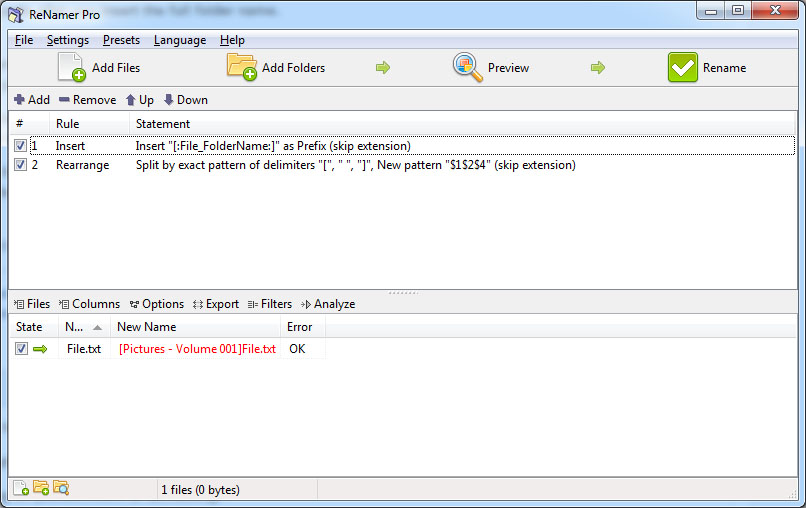This screenshot has height=508, width=806.
Task: Click the "OK" error cell
Action: [297, 349]
